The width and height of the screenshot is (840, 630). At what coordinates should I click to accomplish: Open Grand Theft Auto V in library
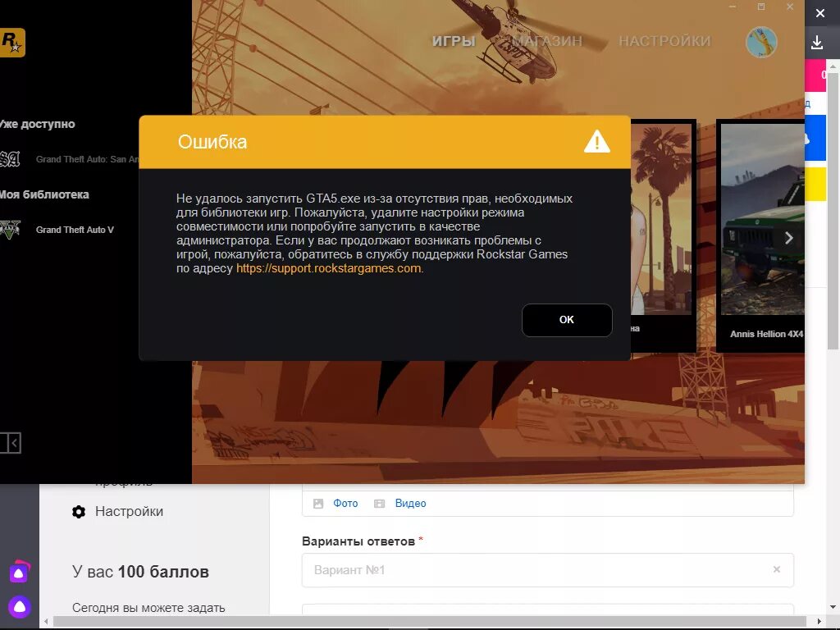75,230
